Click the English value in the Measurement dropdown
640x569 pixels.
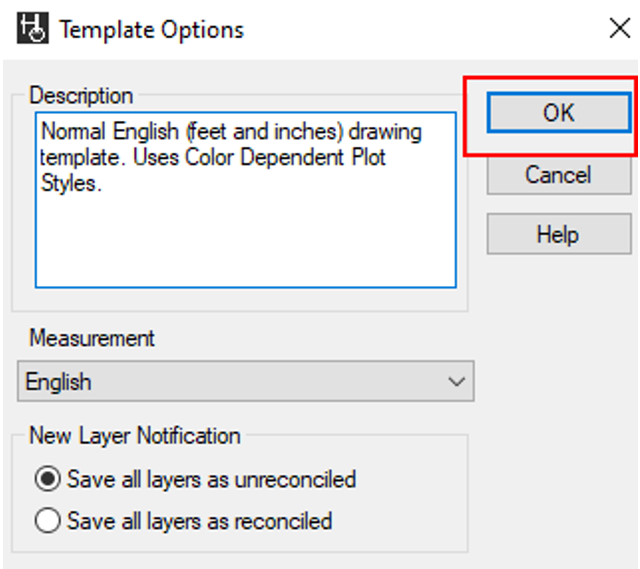pos(58,382)
